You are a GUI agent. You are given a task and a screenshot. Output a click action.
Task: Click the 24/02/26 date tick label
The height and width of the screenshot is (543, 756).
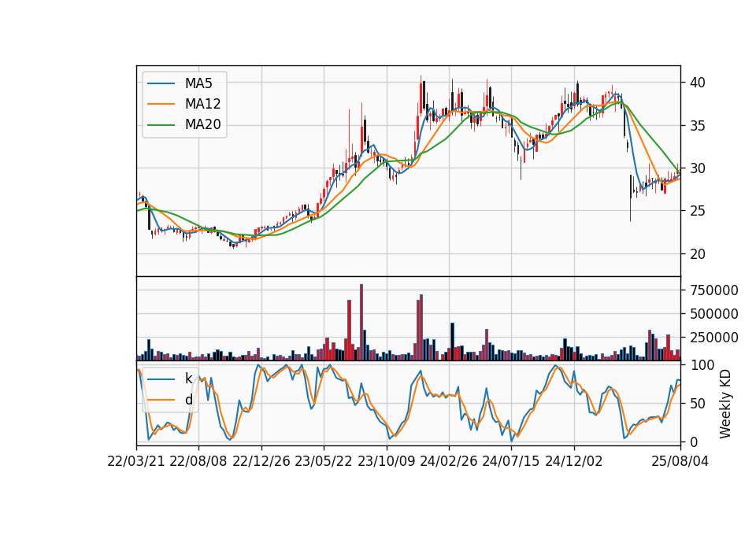click(448, 462)
